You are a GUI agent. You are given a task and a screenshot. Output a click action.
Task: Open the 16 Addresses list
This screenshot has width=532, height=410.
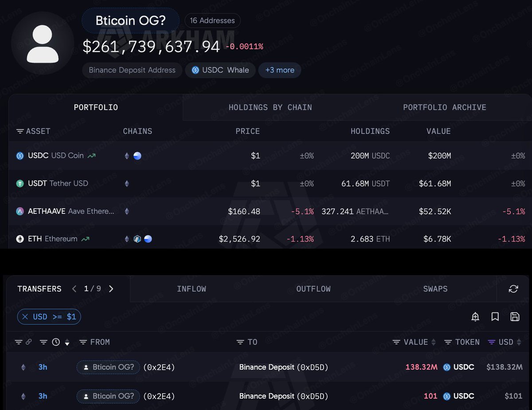click(212, 20)
